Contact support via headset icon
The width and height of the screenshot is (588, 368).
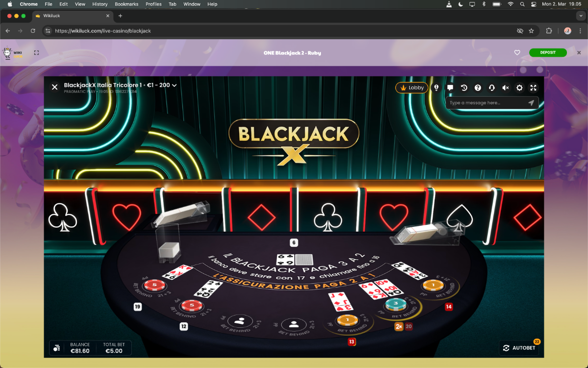point(491,88)
